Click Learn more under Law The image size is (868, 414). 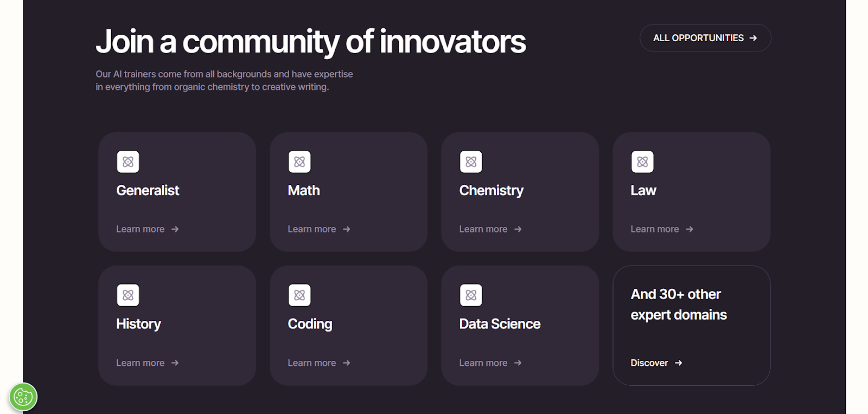point(655,229)
